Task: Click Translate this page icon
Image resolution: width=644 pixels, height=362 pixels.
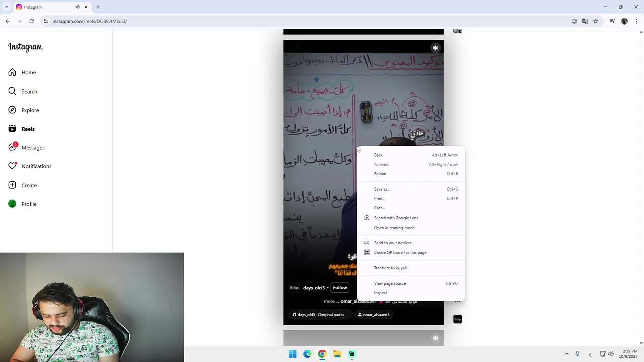Action: tap(585, 21)
